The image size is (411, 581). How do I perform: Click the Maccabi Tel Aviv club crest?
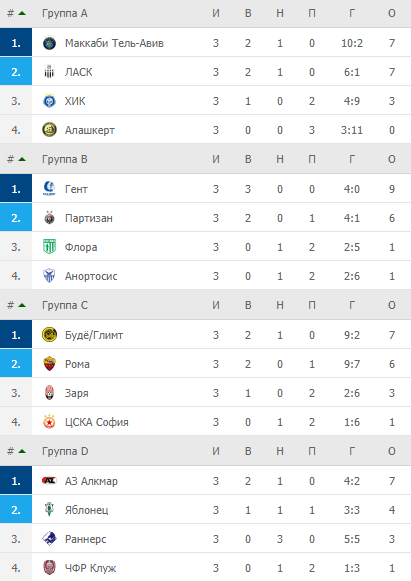tap(49, 43)
